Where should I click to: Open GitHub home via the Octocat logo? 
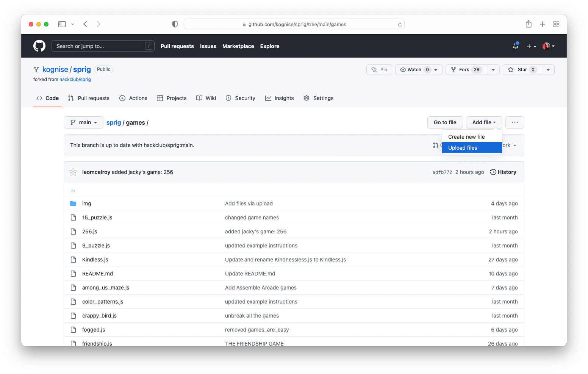click(x=39, y=46)
